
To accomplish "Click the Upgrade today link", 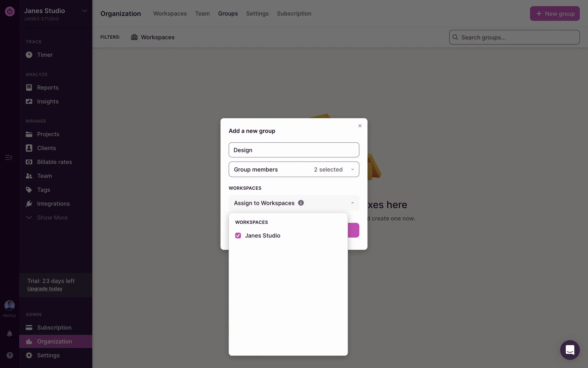I will point(45,289).
